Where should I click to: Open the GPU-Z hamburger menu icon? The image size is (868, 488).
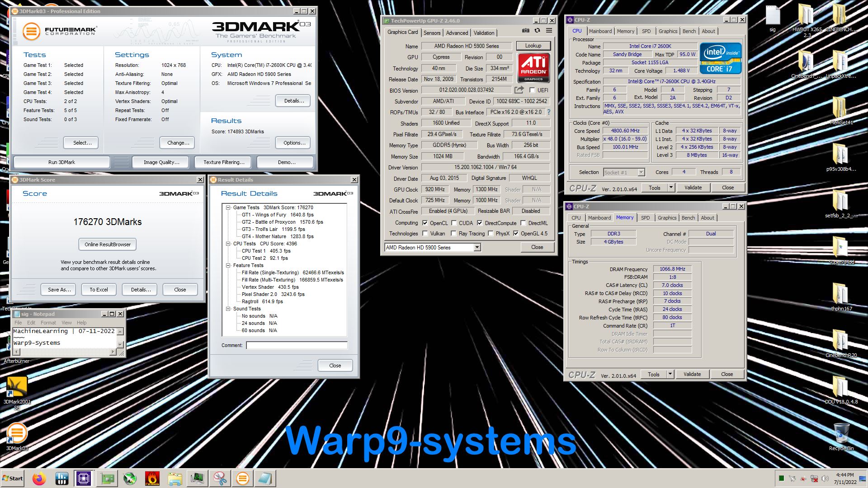(549, 31)
